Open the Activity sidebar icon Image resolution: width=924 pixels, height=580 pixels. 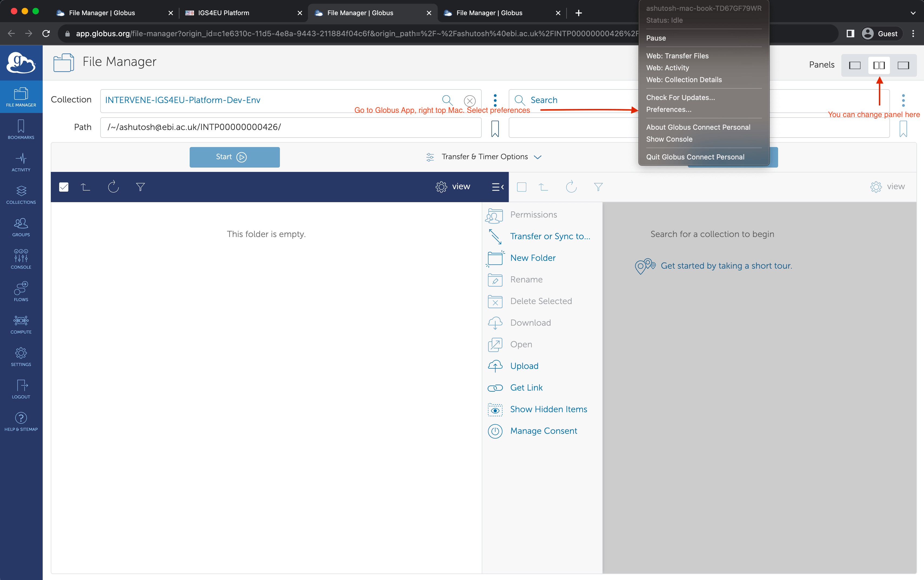[x=21, y=162]
